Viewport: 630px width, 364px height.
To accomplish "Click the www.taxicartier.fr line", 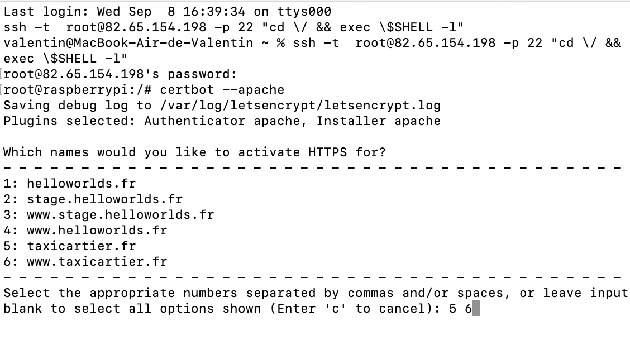I will coord(85,262).
